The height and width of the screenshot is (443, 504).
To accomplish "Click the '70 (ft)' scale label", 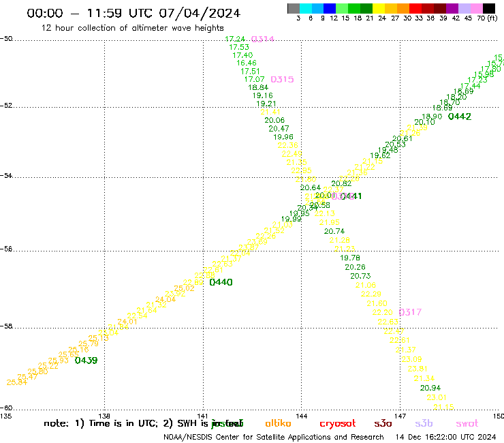I will (487, 18).
